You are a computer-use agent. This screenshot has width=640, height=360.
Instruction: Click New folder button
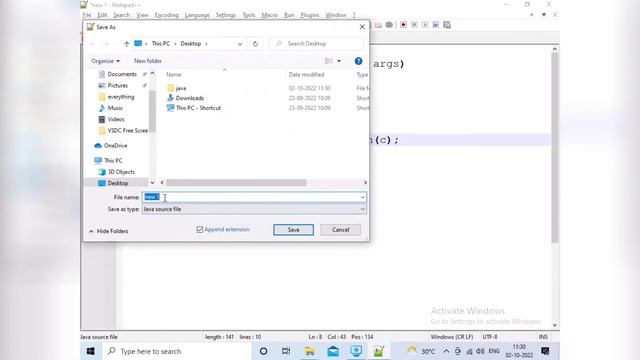pyautogui.click(x=148, y=61)
